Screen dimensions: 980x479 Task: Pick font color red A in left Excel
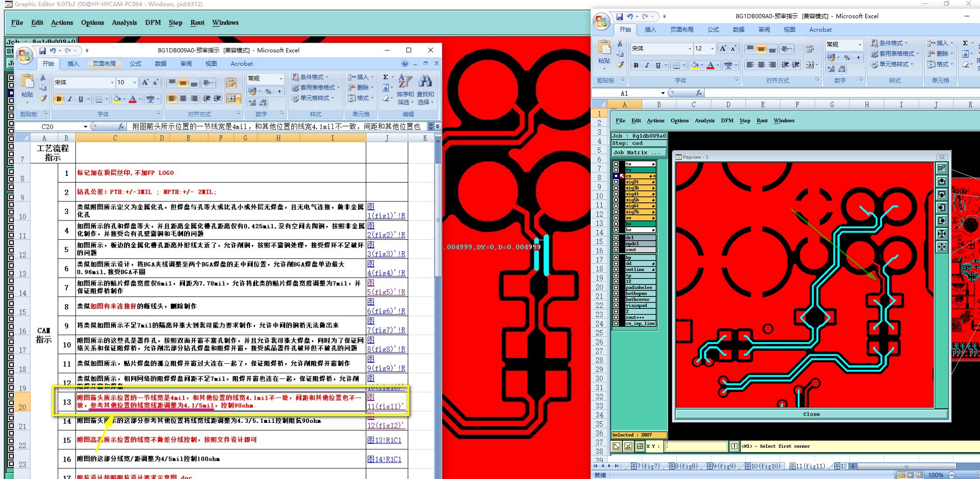click(x=133, y=99)
